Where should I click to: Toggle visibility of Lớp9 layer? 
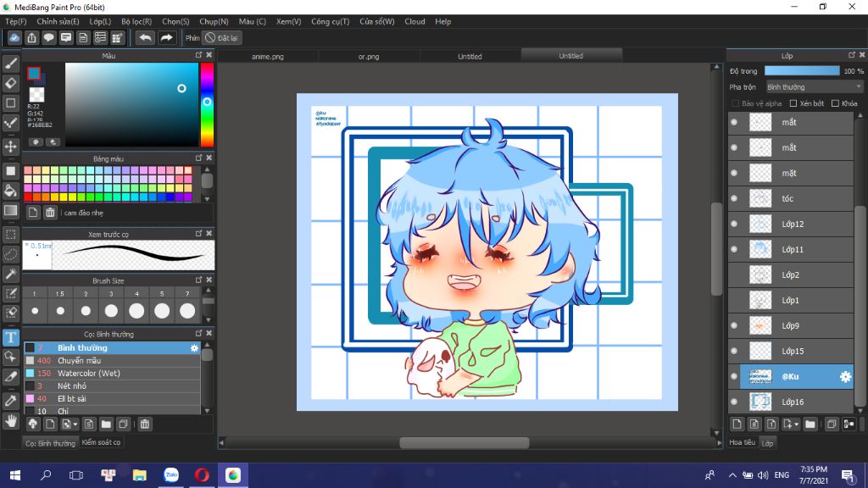[734, 326]
